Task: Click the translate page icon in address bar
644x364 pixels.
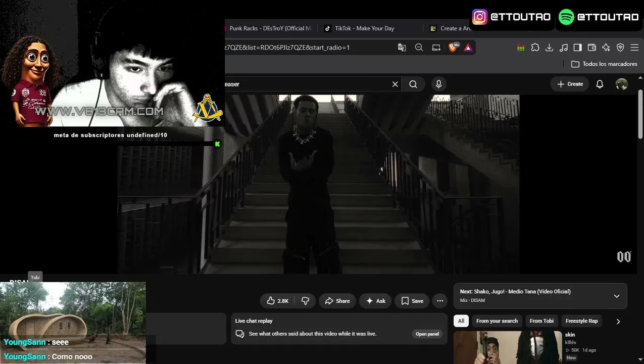Action: click(x=402, y=48)
